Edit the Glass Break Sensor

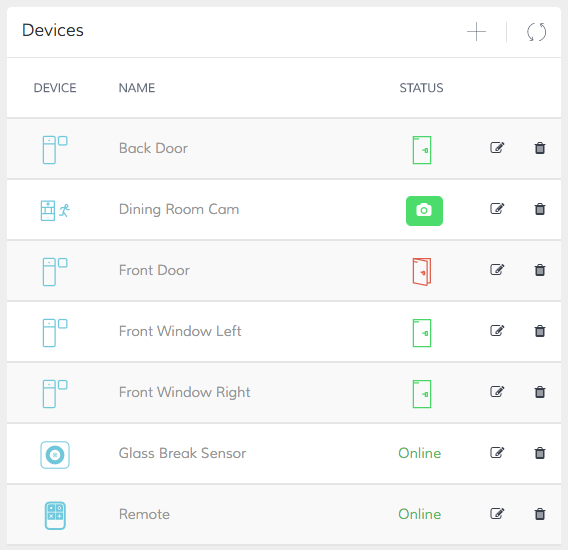pyautogui.click(x=497, y=453)
